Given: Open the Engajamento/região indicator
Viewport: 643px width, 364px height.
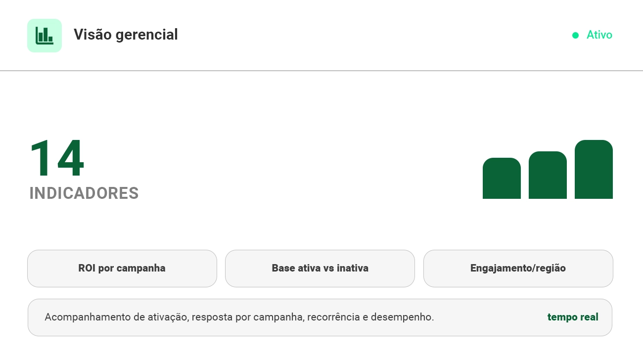Looking at the screenshot, I should coord(518,269).
